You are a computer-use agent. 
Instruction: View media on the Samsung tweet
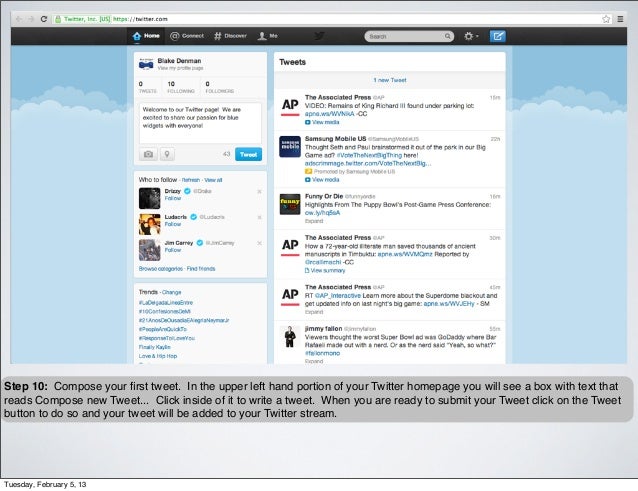[x=322, y=180]
